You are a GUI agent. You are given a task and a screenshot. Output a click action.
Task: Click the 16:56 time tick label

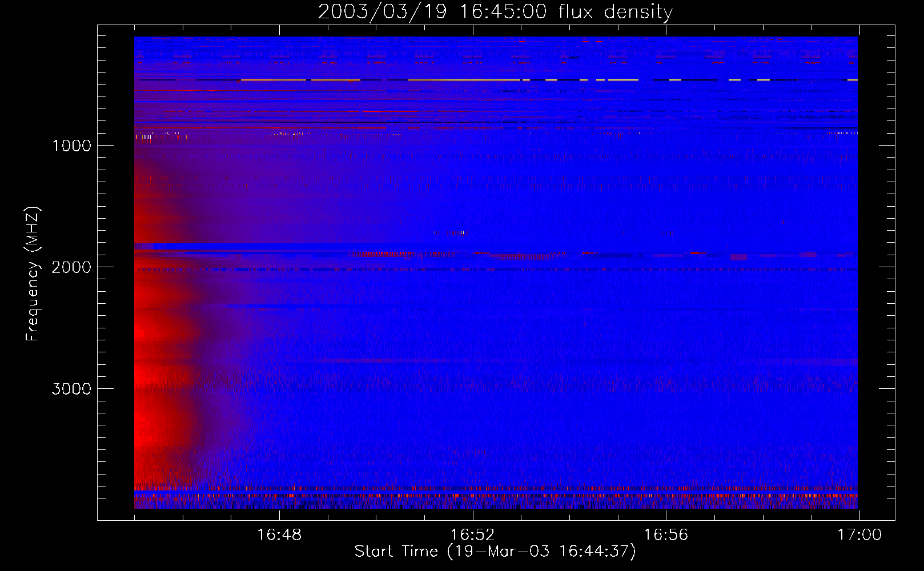pyautogui.click(x=666, y=535)
